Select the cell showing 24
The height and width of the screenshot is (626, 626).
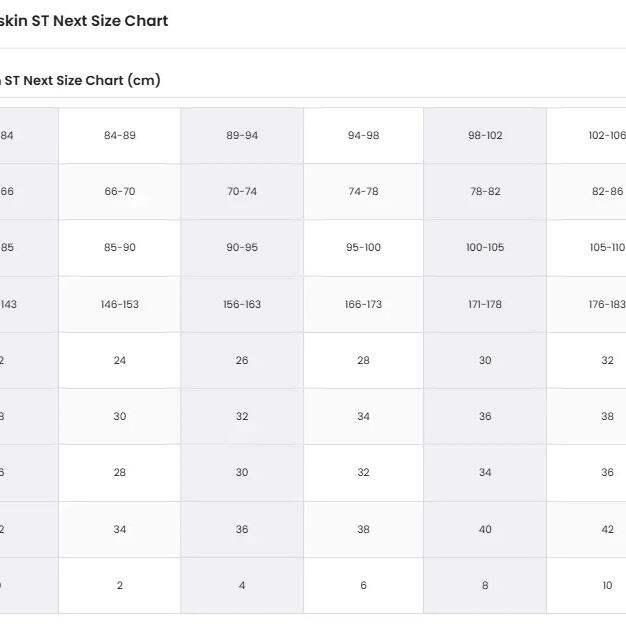coord(119,360)
